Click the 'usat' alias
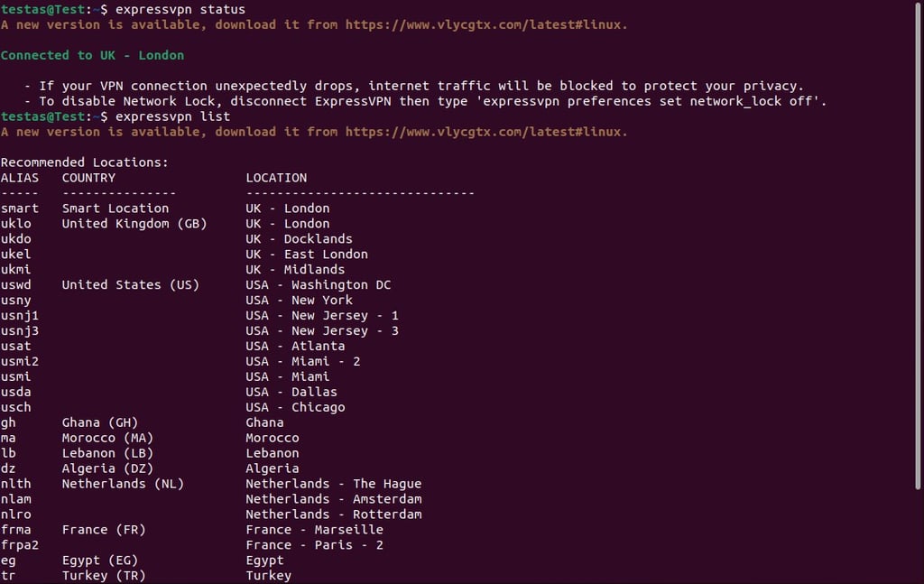This screenshot has width=924, height=584. [16, 347]
